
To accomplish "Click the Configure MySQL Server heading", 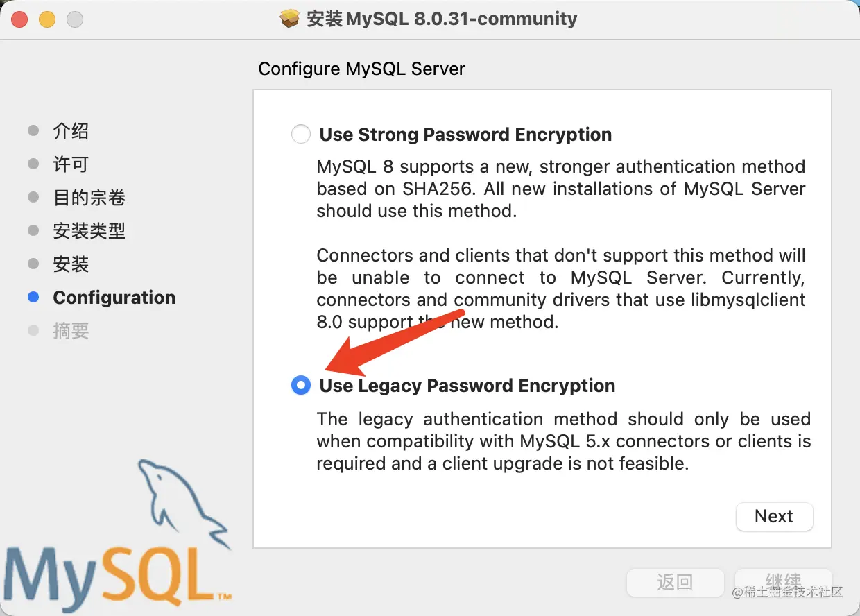I will [x=361, y=69].
